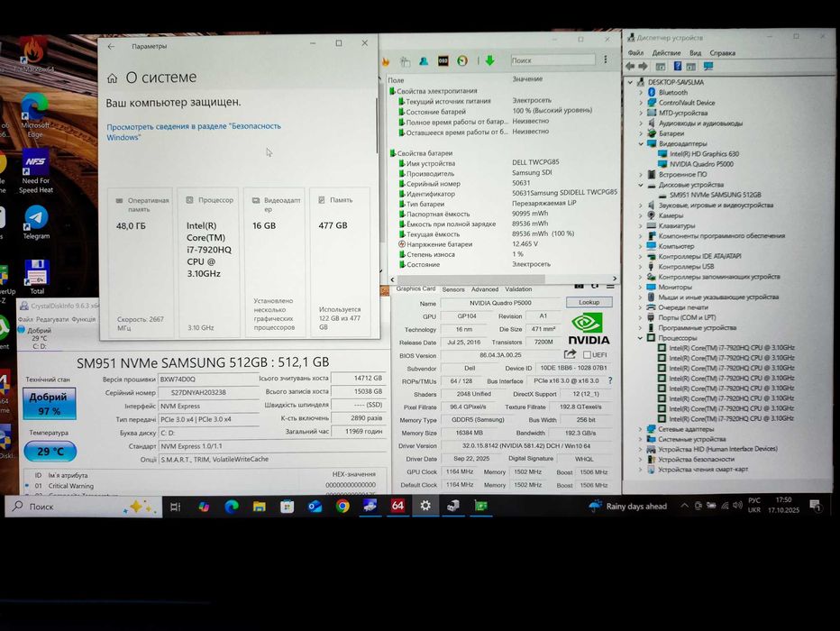This screenshot has height=631, width=840.
Task: Open Файл menu in Device Manager
Action: [x=636, y=53]
